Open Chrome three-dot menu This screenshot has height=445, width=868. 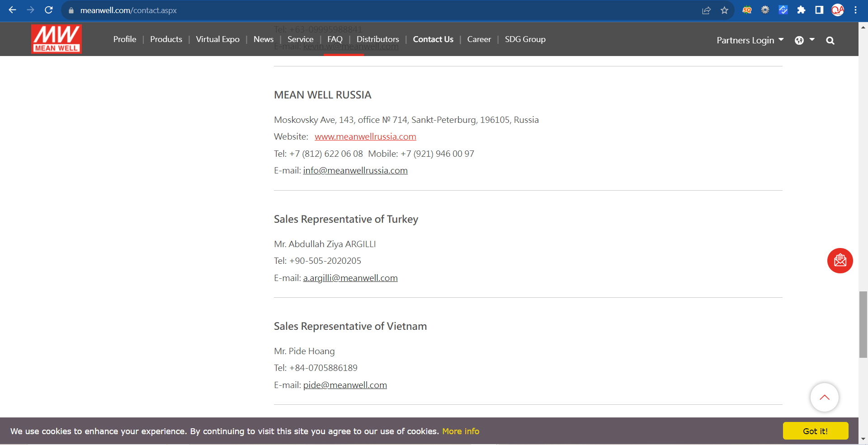[855, 10]
